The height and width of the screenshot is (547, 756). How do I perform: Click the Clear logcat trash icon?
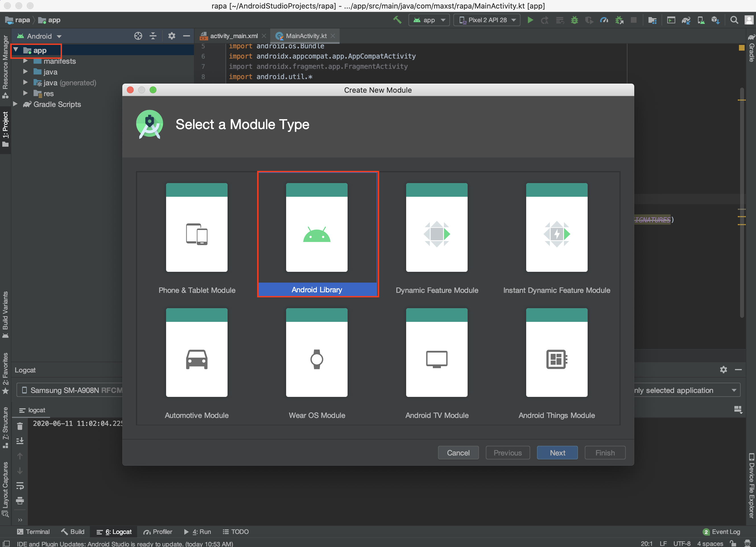pyautogui.click(x=20, y=426)
